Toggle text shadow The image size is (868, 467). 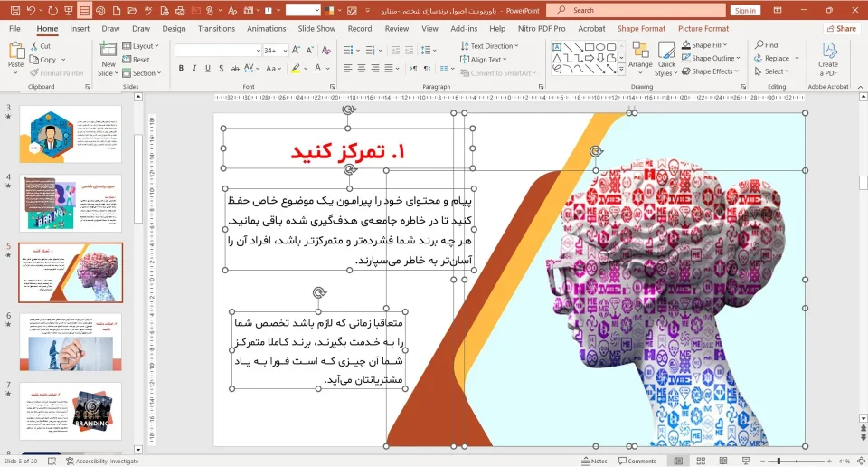221,69
